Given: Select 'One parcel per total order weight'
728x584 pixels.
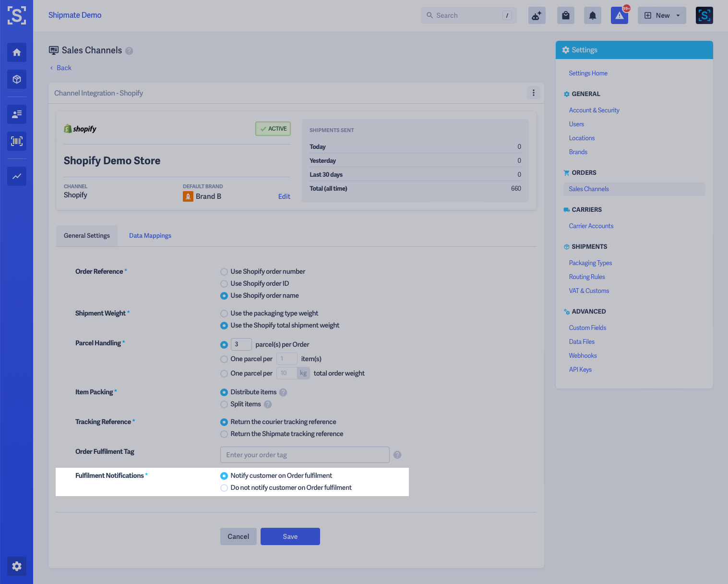Looking at the screenshot, I should point(224,373).
